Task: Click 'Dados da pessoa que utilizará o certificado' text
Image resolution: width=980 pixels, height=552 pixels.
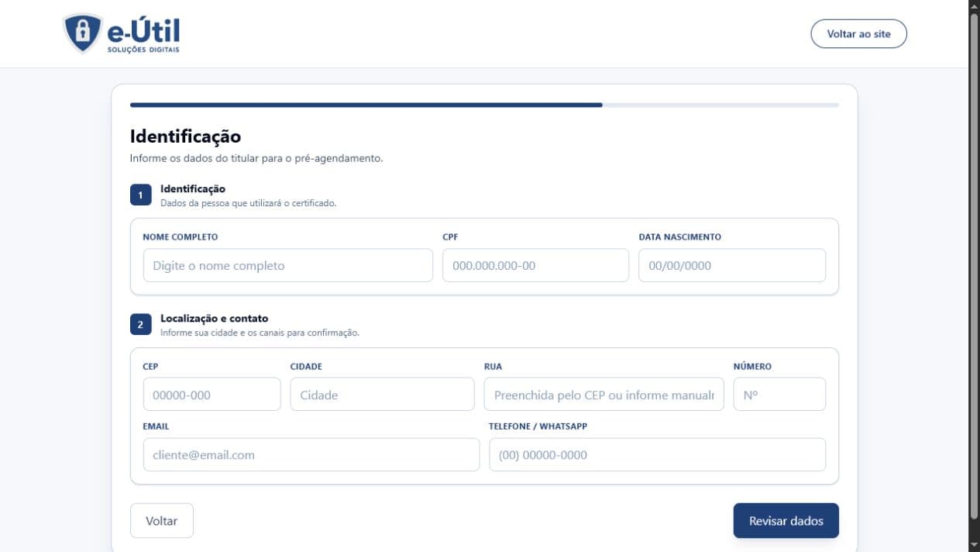Action: tap(248, 203)
